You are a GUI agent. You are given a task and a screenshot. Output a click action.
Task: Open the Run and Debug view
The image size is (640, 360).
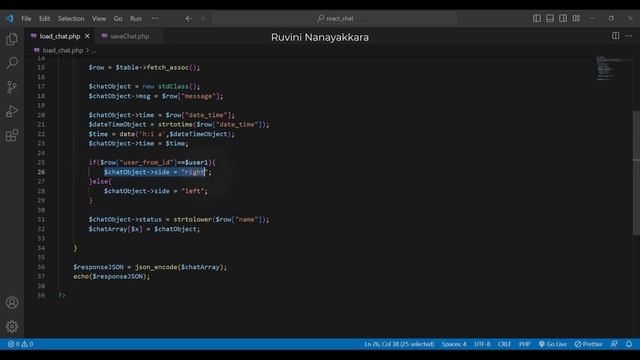point(12,111)
